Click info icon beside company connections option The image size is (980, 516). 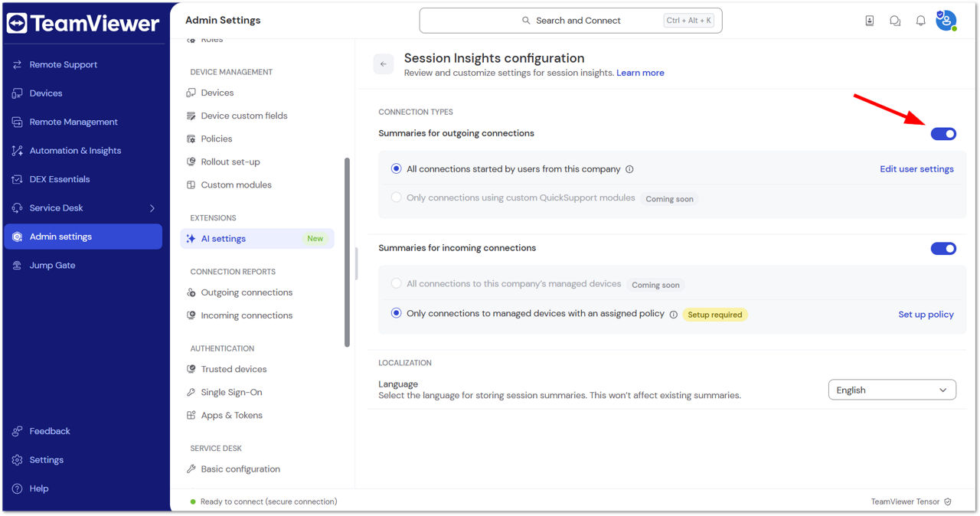pos(629,169)
